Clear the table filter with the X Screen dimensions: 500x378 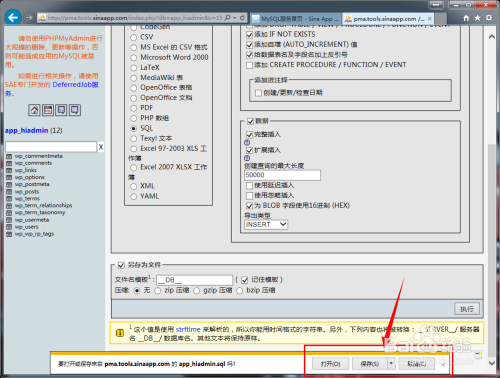(101, 147)
